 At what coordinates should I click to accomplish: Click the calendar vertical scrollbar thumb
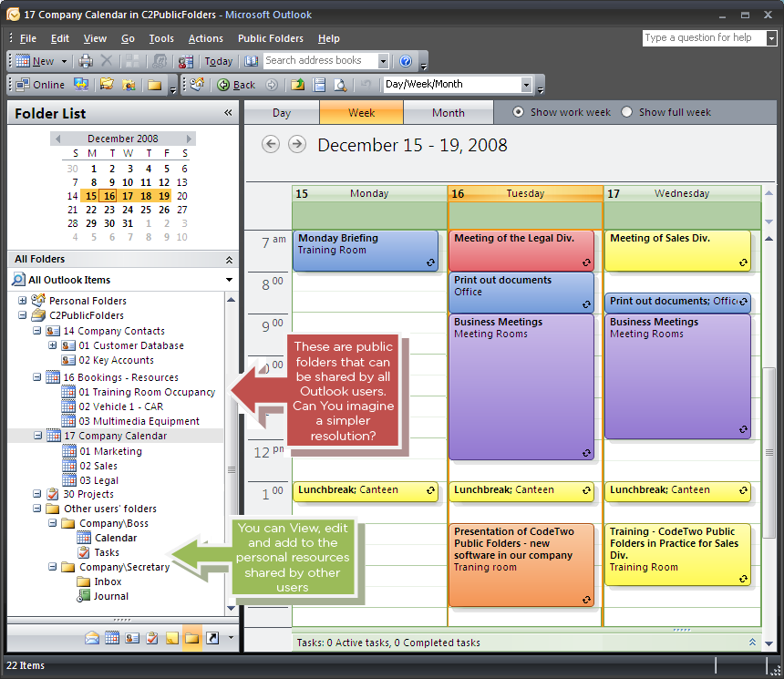point(769,452)
